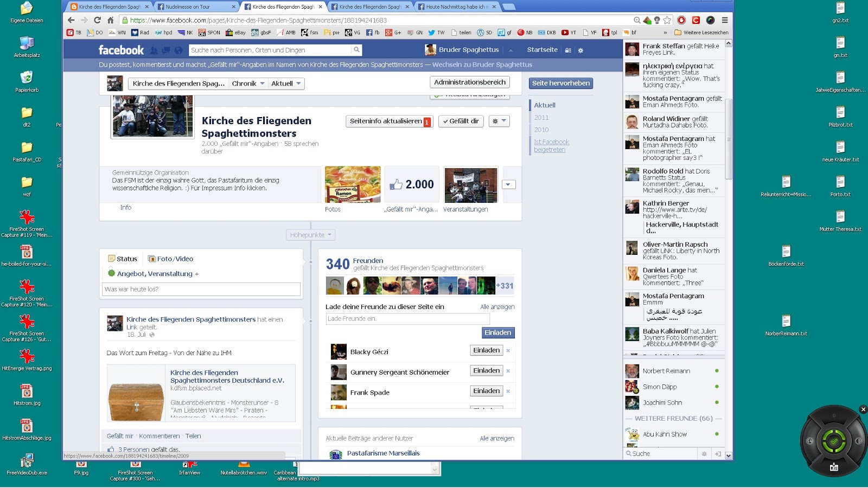This screenshot has height=488, width=868.
Task: Dismiss Blacky Géczi invite suggestion
Action: pyautogui.click(x=508, y=351)
